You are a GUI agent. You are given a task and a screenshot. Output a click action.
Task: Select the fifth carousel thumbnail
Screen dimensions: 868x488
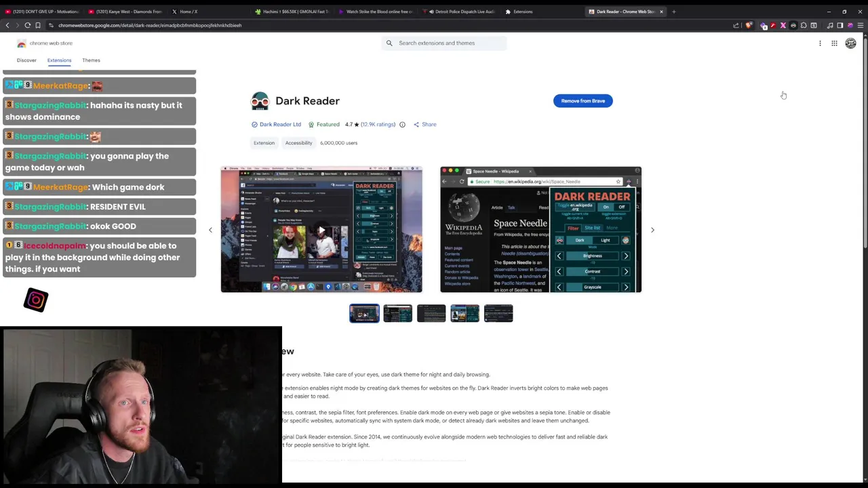(x=498, y=313)
